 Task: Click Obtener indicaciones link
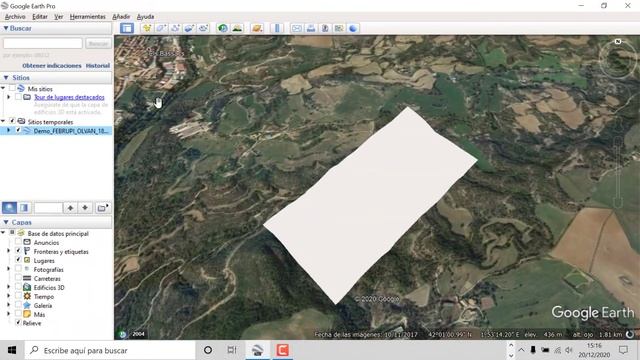(x=52, y=66)
